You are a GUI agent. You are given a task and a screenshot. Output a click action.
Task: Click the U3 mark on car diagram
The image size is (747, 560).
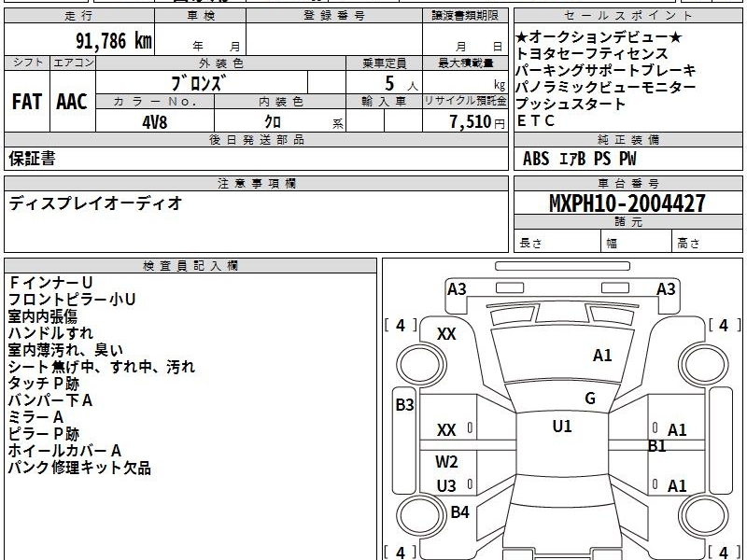tap(446, 486)
